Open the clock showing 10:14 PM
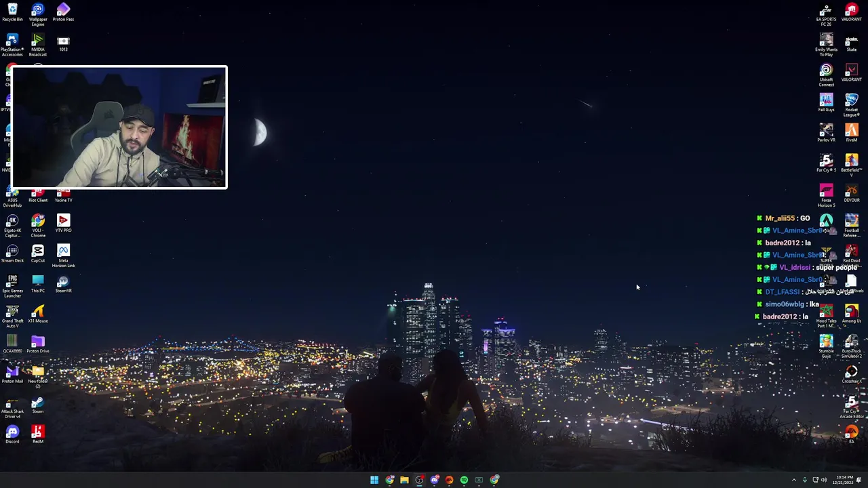 [844, 480]
